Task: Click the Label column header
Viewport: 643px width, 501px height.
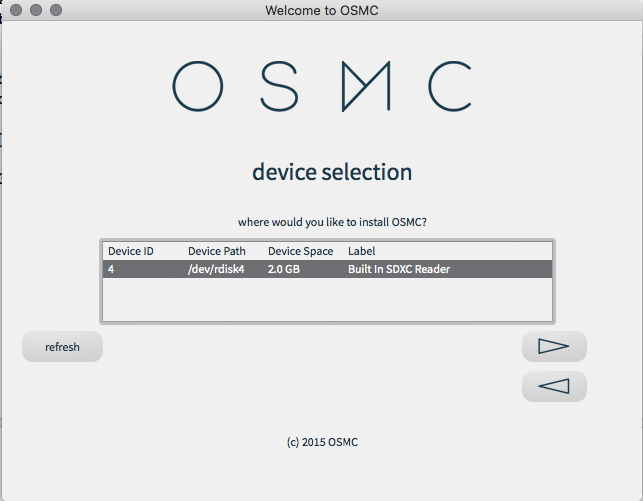Action: tap(361, 251)
